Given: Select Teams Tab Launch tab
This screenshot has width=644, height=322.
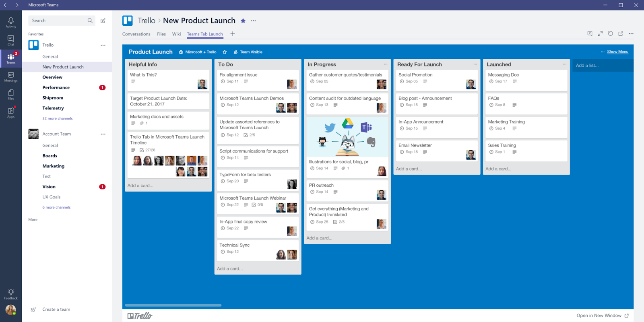Looking at the screenshot, I should [x=205, y=34].
